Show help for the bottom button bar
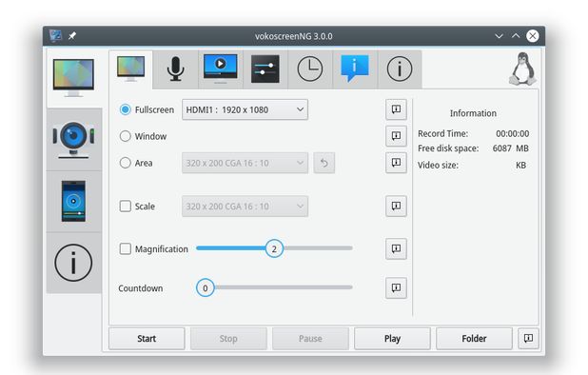This screenshot has height=375, width=588. [528, 338]
